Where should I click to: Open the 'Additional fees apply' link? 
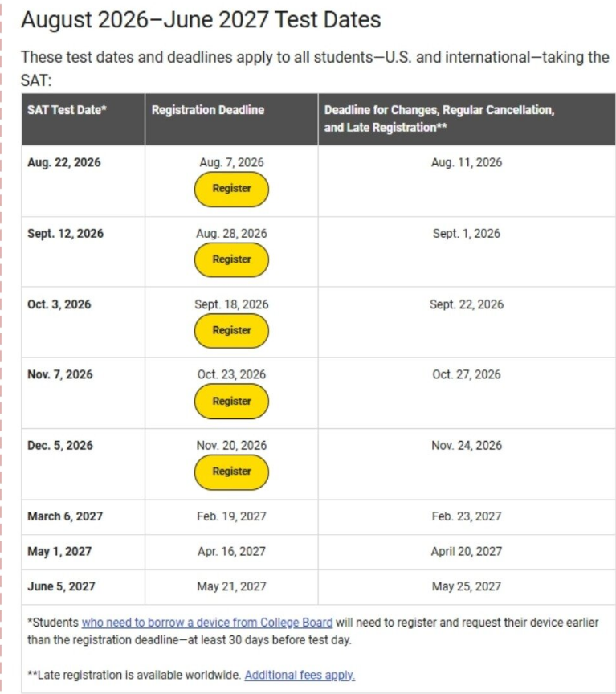point(300,675)
